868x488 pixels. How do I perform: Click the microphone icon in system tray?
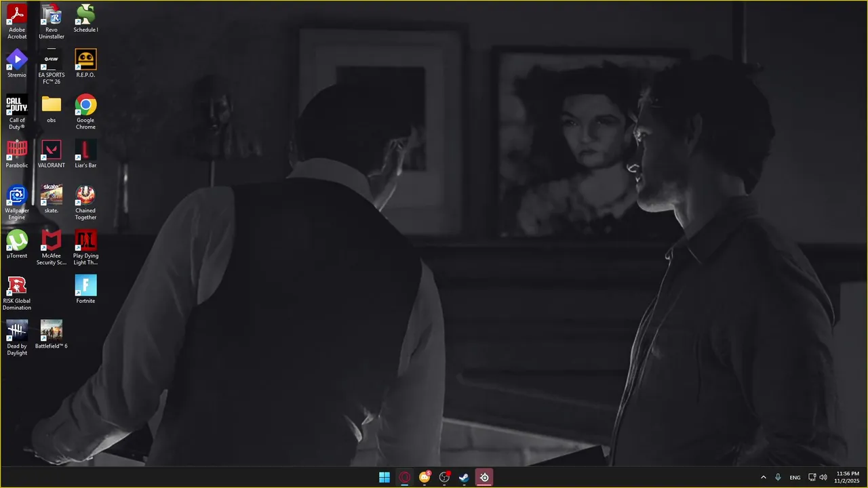pos(778,477)
